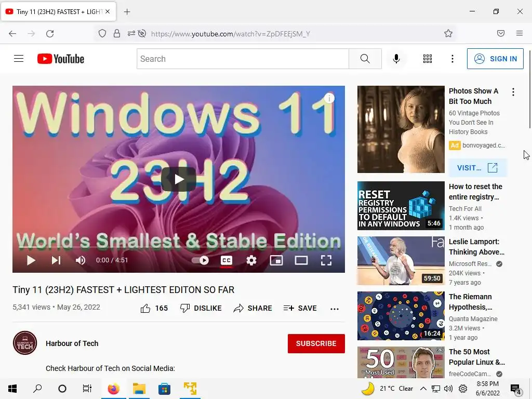The image size is (532, 399).
Task: Toggle the autoplay switch
Action: point(200,260)
